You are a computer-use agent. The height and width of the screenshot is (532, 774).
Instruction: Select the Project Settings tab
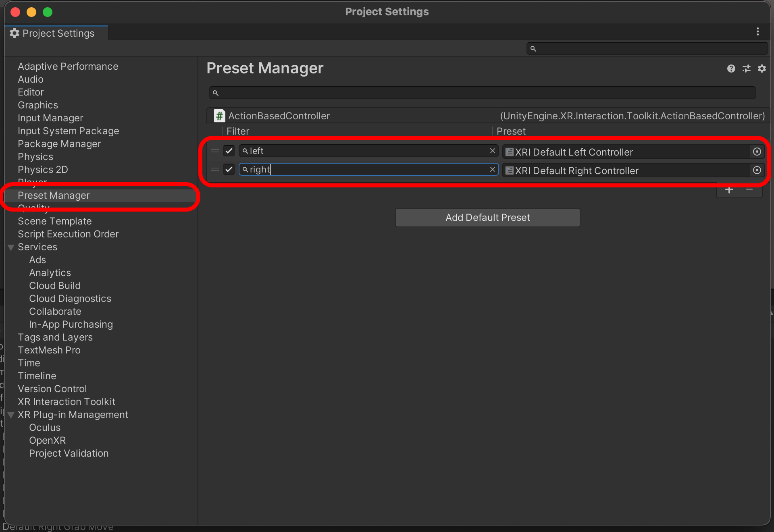tap(56, 33)
